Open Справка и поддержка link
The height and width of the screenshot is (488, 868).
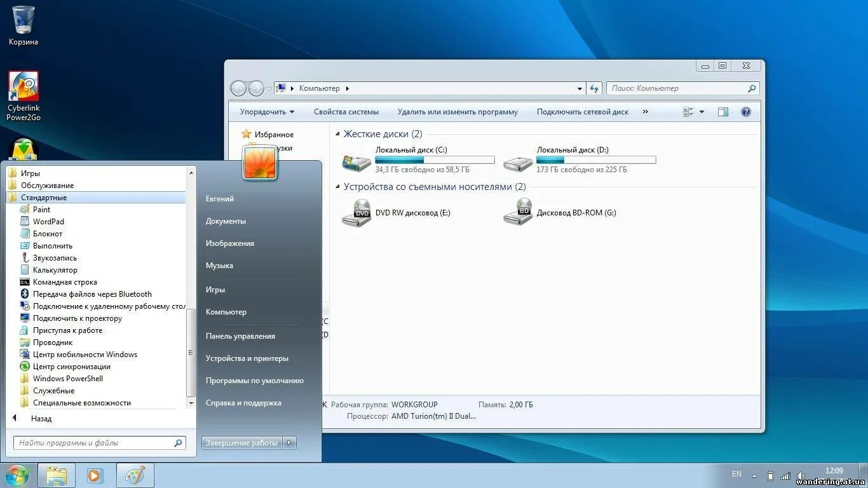[x=243, y=402]
